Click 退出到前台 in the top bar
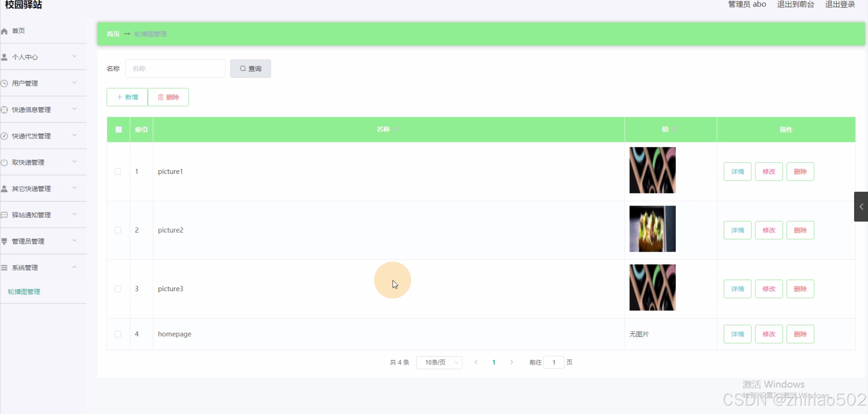The image size is (868, 414). point(795,4)
